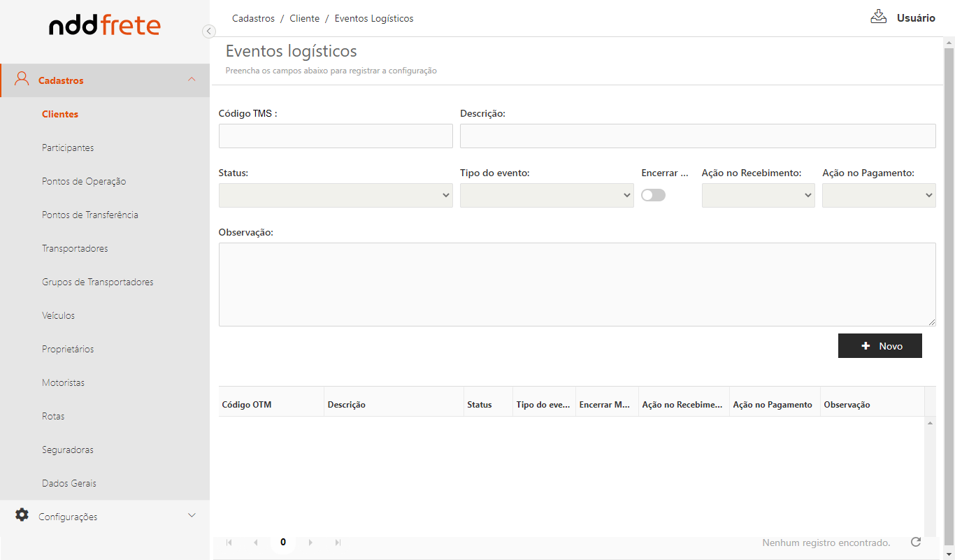Click the download inbox icon near Usuário
This screenshot has width=955, height=560.
pos(878,17)
